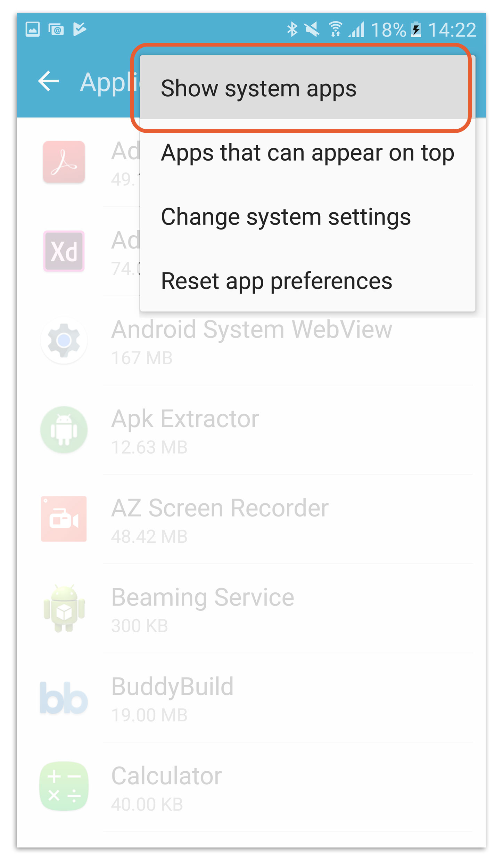Tap the AZ Screen Recorder camera icon
503x868 pixels.
64,519
